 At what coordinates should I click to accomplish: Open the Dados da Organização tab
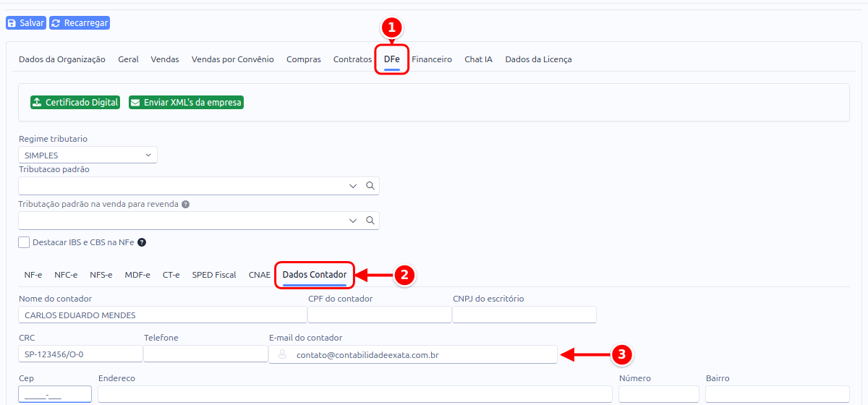pyautogui.click(x=62, y=59)
